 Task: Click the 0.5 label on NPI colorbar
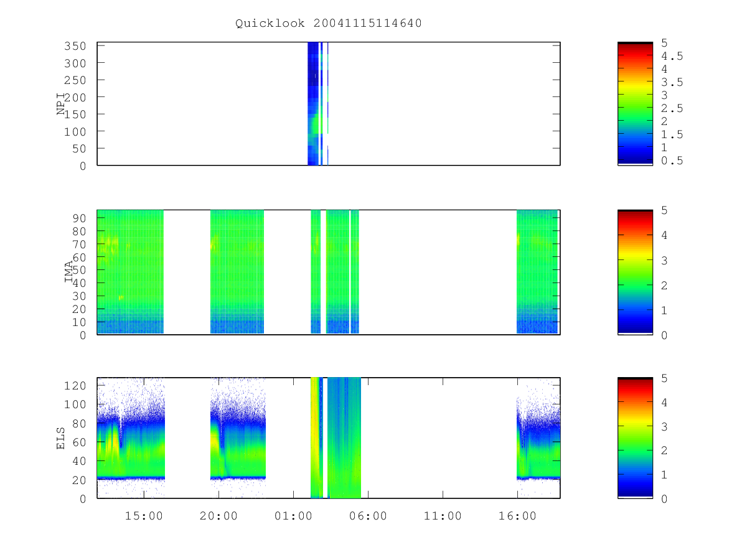(x=672, y=161)
